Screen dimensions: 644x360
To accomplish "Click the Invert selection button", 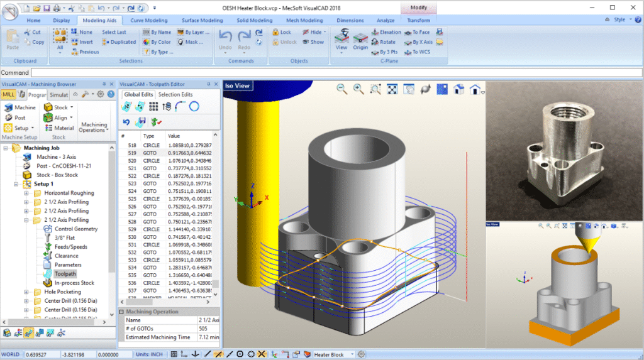I will coord(82,42).
